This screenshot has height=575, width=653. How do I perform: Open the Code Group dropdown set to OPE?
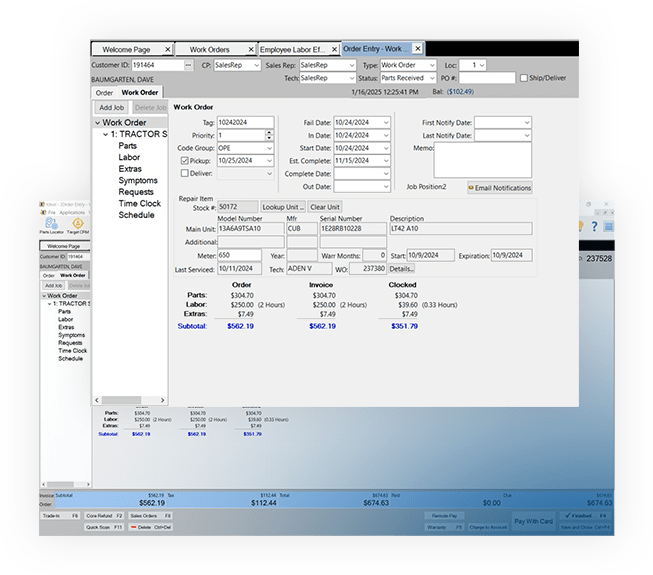269,147
